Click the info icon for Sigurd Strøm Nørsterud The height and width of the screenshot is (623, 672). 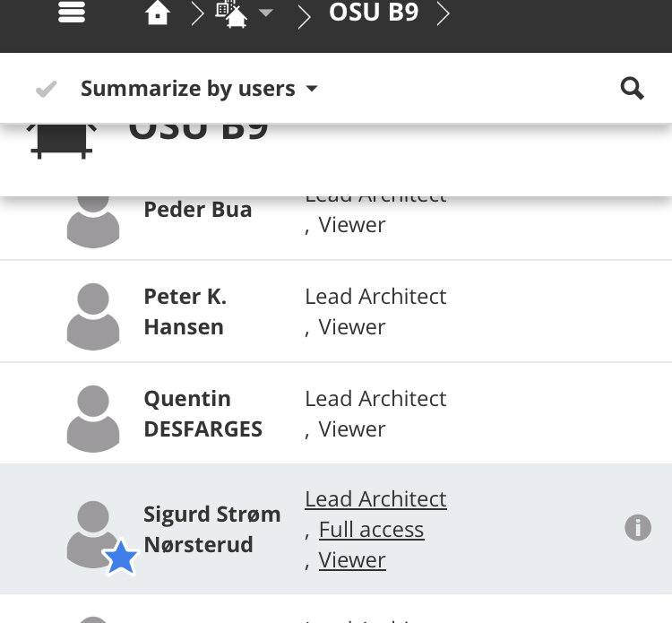pos(637,528)
